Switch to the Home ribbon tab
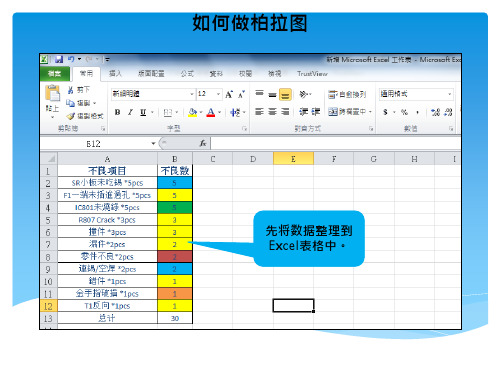500x375 pixels. click(x=86, y=74)
